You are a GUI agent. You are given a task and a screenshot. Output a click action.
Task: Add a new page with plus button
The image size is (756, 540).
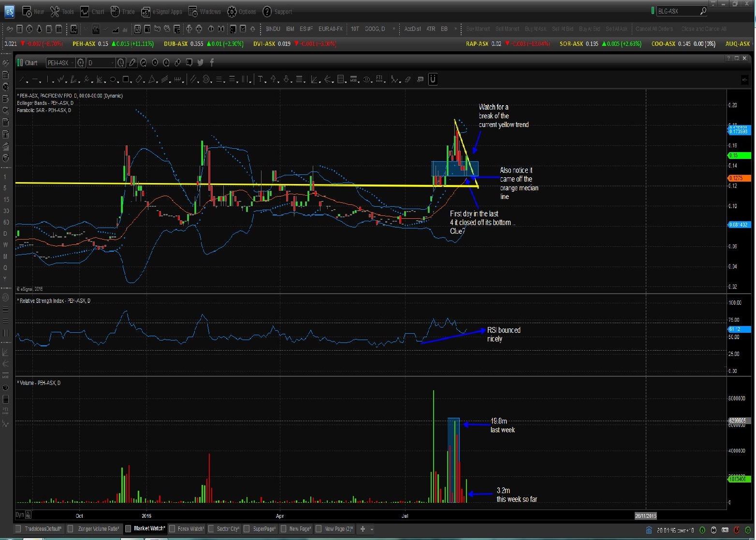point(363,529)
